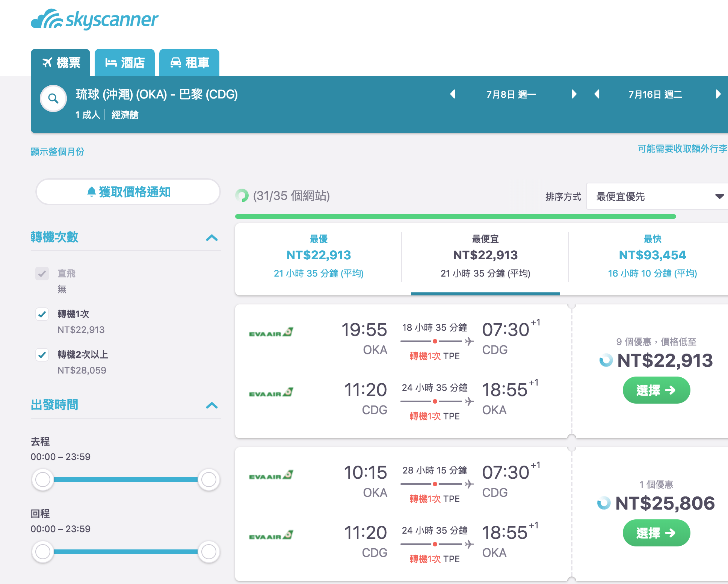Toggle the 直飛 direct flight checkbox
The height and width of the screenshot is (584, 728).
42,274
